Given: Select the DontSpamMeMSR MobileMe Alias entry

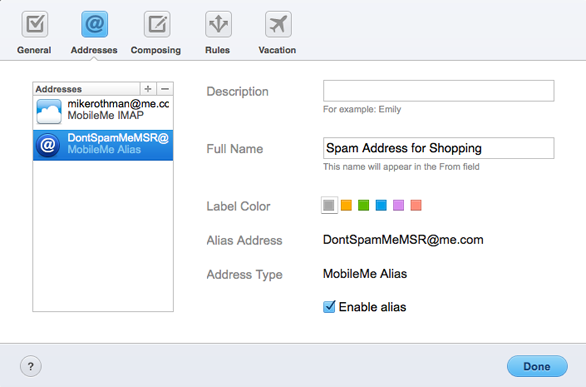Looking at the screenshot, I should [x=103, y=145].
